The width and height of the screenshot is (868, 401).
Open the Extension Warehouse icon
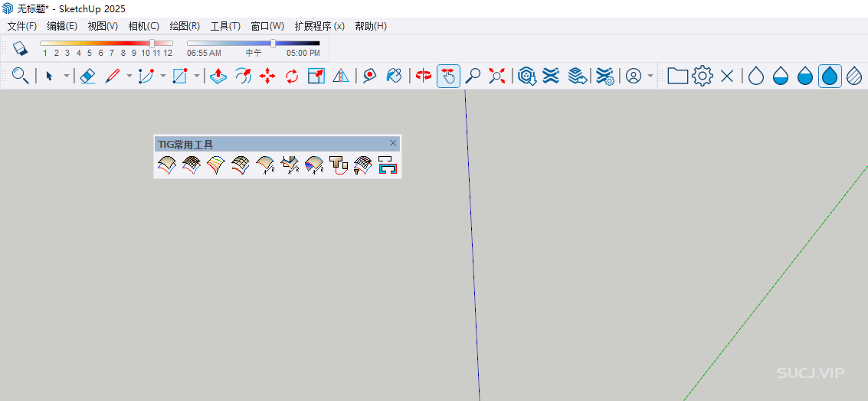pos(551,76)
